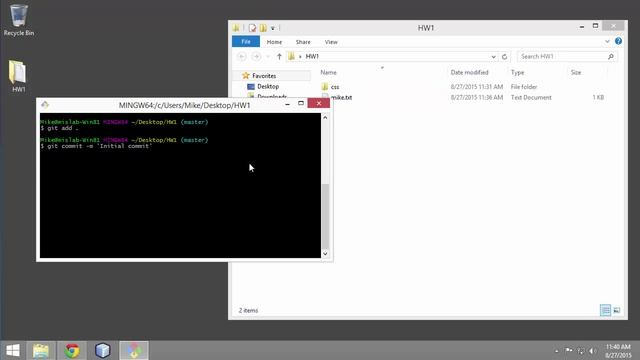Screen dimensions: 640x360
Task: Open the Action Center flag icon
Action: point(569,350)
